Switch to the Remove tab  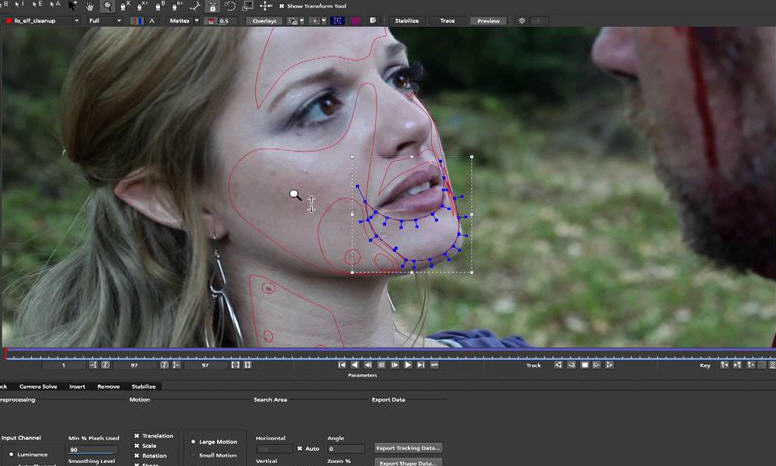point(108,386)
